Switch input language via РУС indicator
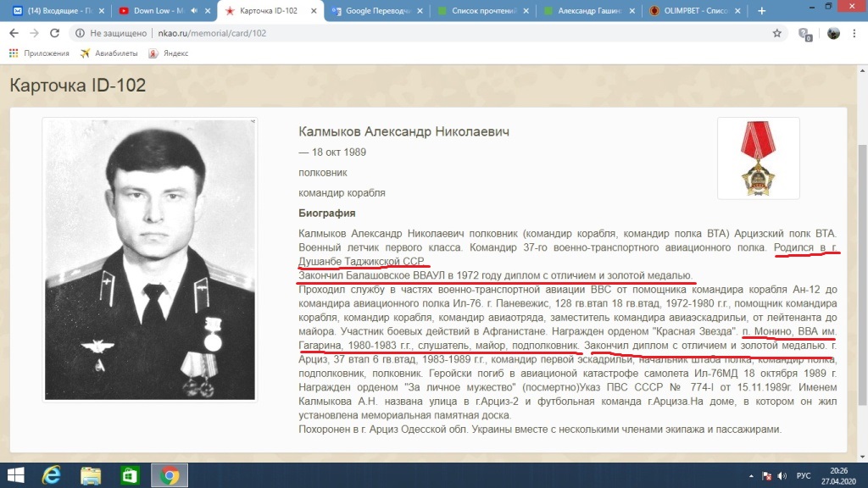 click(x=804, y=476)
